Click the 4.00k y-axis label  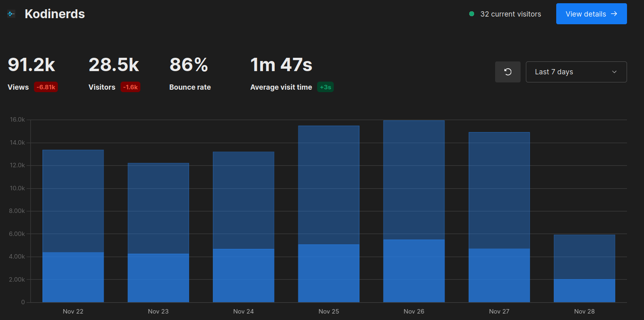[x=17, y=257]
